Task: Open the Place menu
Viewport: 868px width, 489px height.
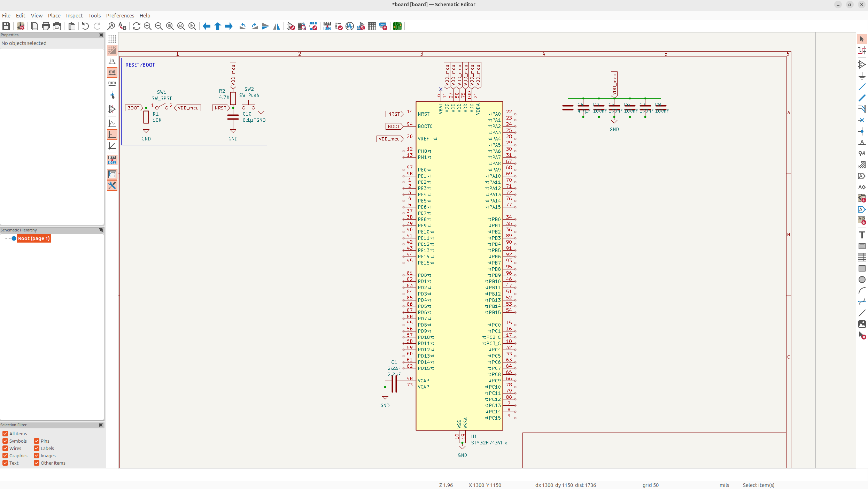Action: click(54, 16)
